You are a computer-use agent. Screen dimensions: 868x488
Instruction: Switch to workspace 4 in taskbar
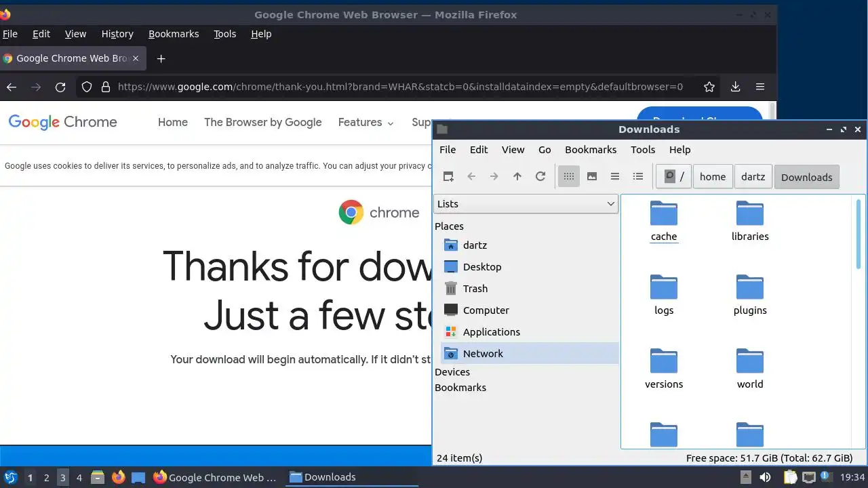pos(79,478)
